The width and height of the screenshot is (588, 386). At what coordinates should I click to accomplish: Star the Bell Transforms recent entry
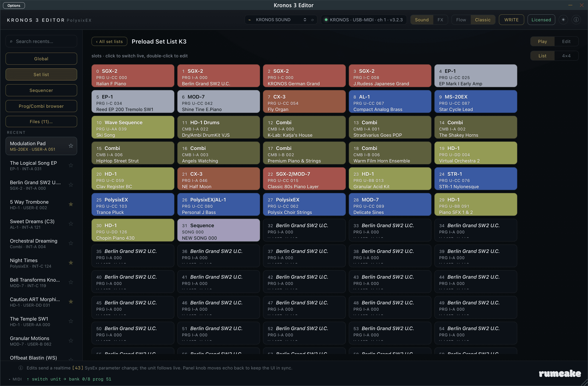[x=71, y=282]
